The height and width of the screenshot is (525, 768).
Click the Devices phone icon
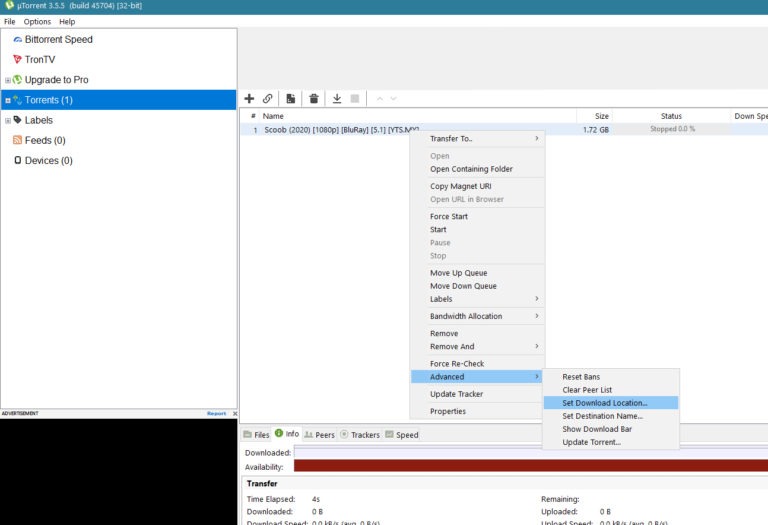pos(18,160)
